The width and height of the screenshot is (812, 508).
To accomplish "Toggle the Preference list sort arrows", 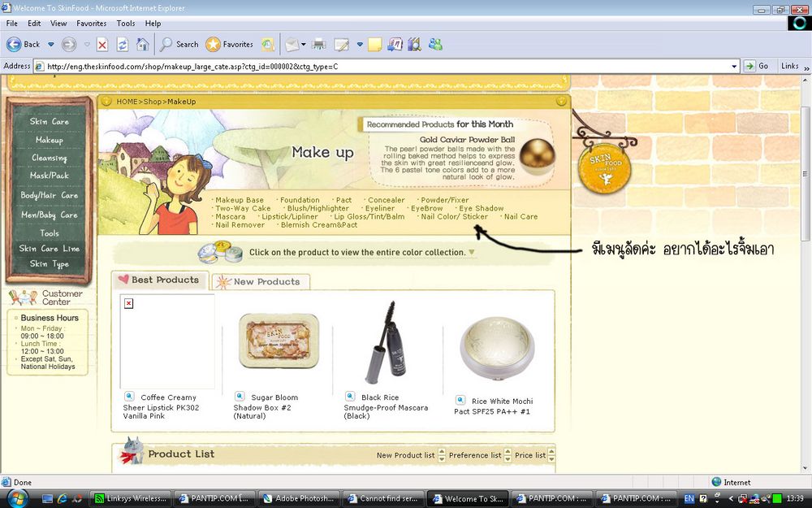I will pyautogui.click(x=508, y=456).
